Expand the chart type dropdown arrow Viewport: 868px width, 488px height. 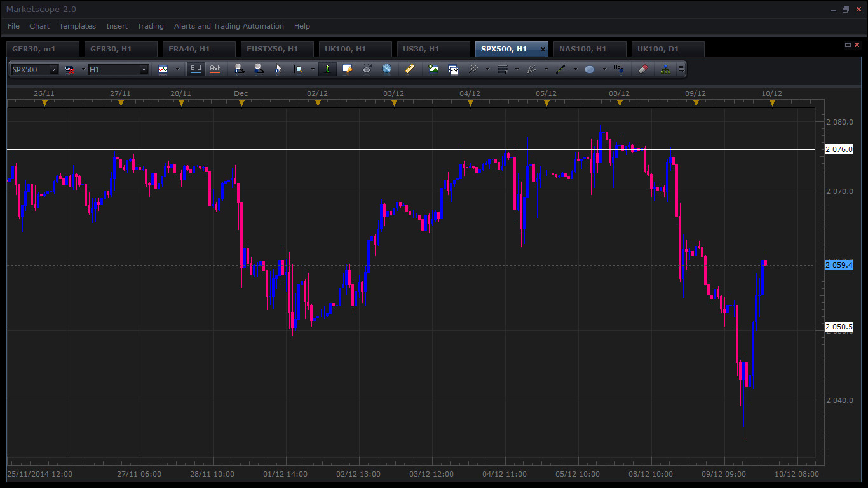click(177, 69)
